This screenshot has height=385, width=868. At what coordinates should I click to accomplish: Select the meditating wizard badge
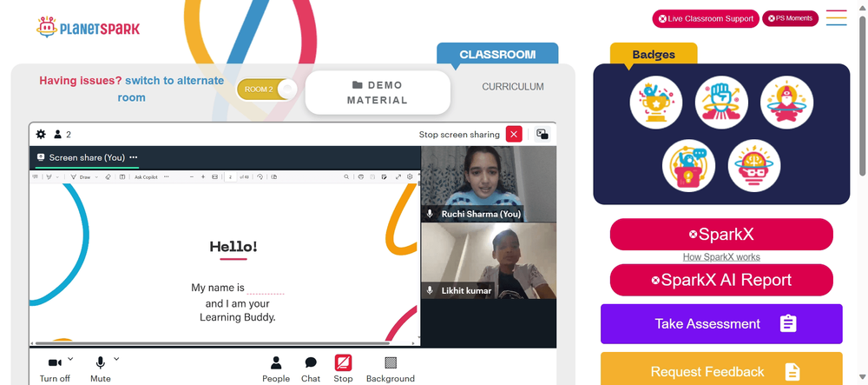(x=786, y=103)
